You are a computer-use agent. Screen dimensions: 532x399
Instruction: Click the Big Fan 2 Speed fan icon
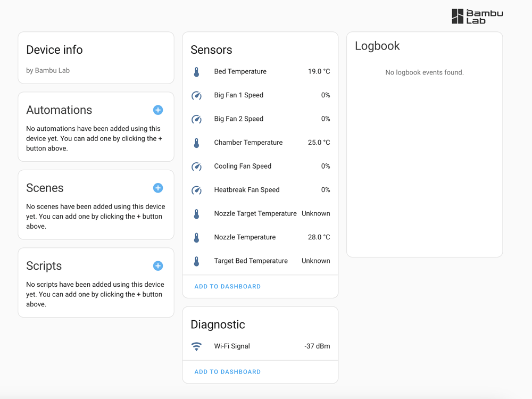[197, 119]
